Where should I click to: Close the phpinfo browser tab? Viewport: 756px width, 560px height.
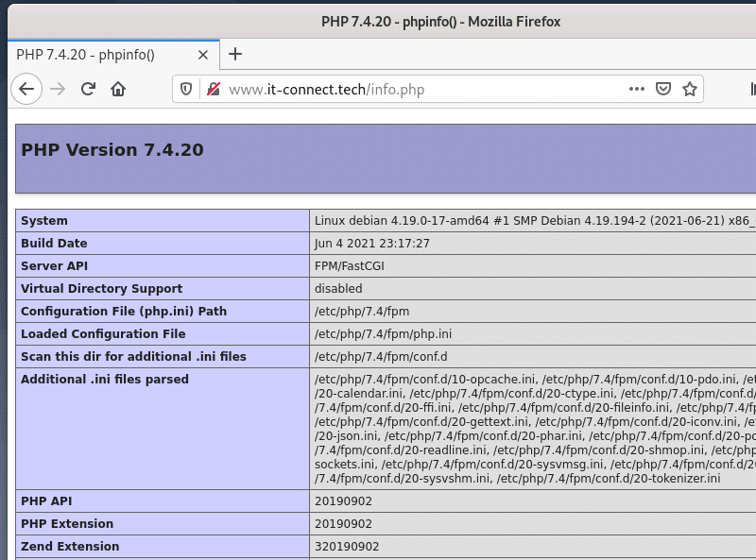203,55
